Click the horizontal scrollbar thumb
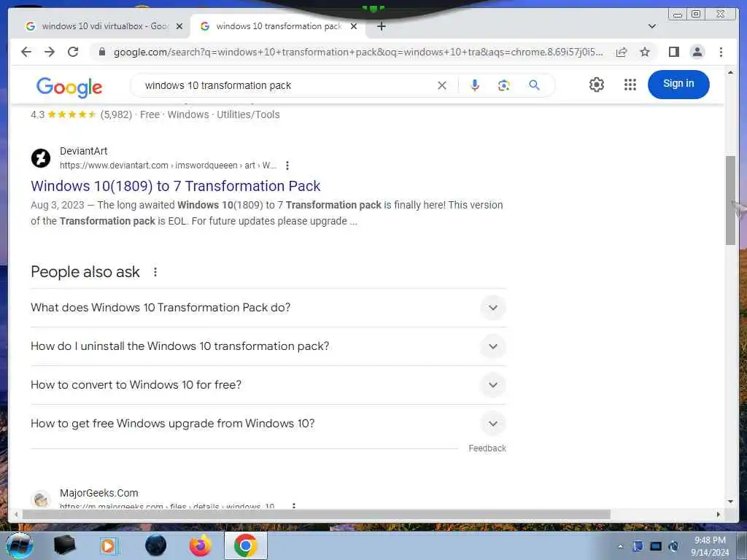Viewport: 747px width, 560px height. [316, 514]
